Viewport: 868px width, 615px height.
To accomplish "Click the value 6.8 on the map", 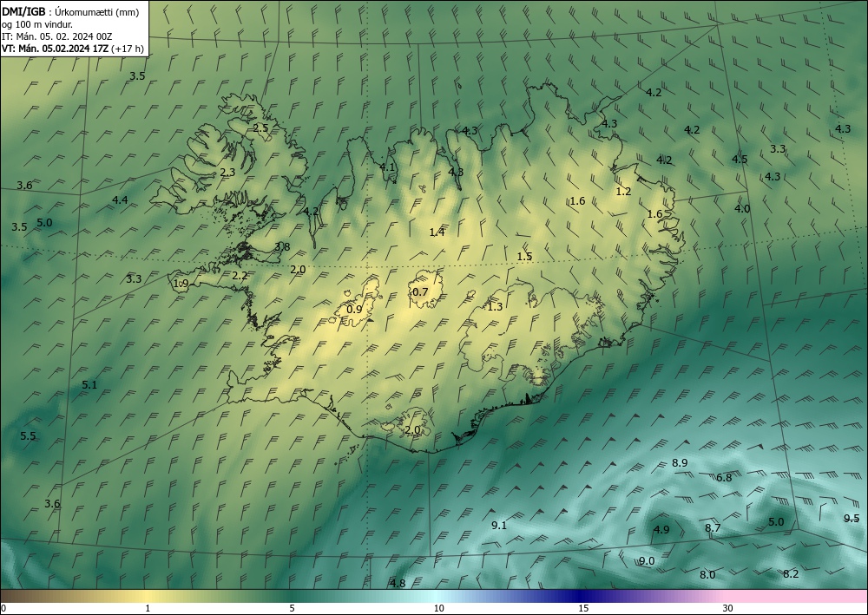I will click(x=724, y=477).
